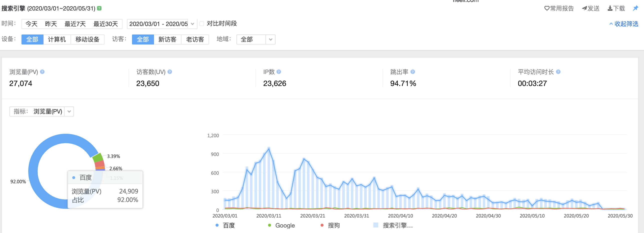This screenshot has width=644, height=233.
Task: Click help icon next to 访客数(UV)
Action: pyautogui.click(x=170, y=72)
